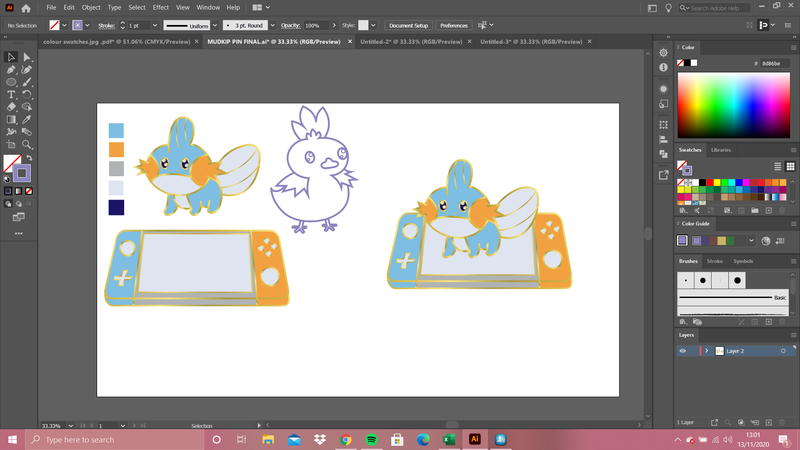The image size is (800, 450).
Task: Open the Effect menu
Action: click(x=161, y=8)
